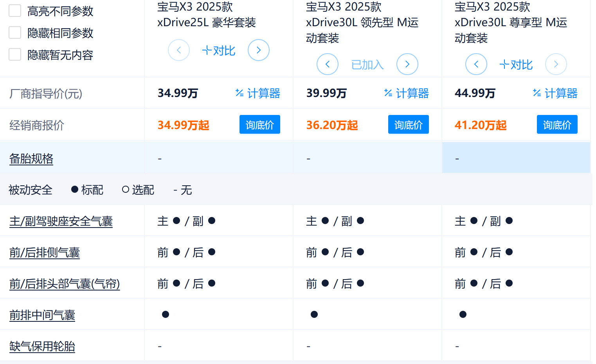Open 前/后排头部气囊(气帘) parameter link
This screenshot has height=364, width=596.
click(x=65, y=283)
